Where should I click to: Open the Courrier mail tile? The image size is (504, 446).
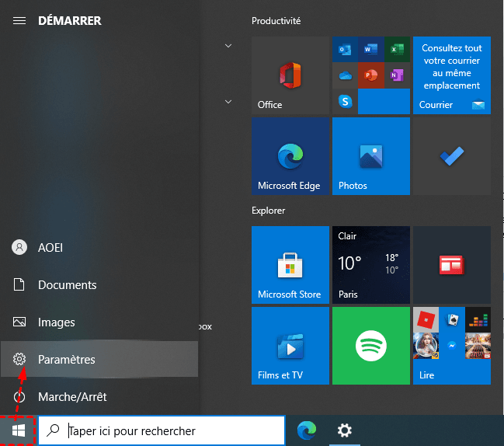(x=452, y=75)
